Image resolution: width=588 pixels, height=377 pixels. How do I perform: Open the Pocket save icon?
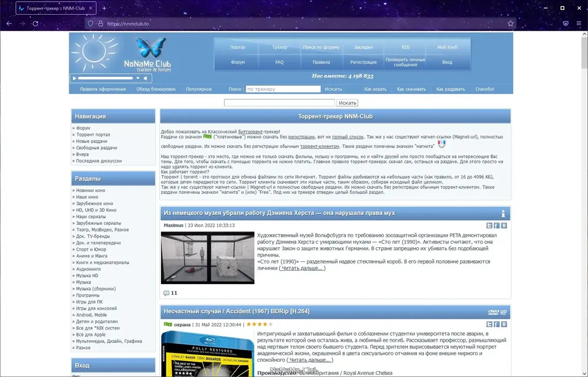click(566, 23)
